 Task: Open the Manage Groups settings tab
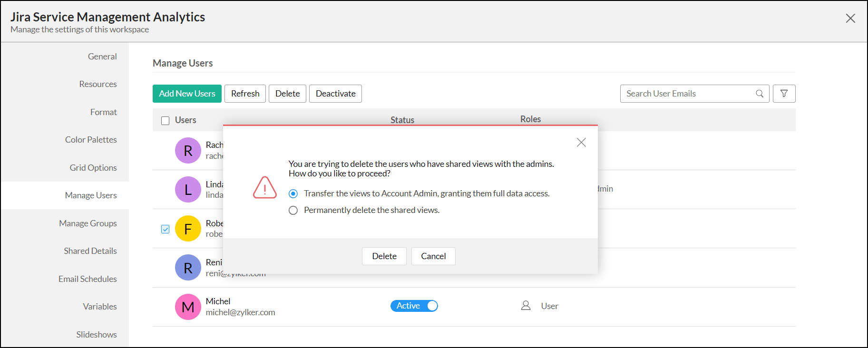88,223
